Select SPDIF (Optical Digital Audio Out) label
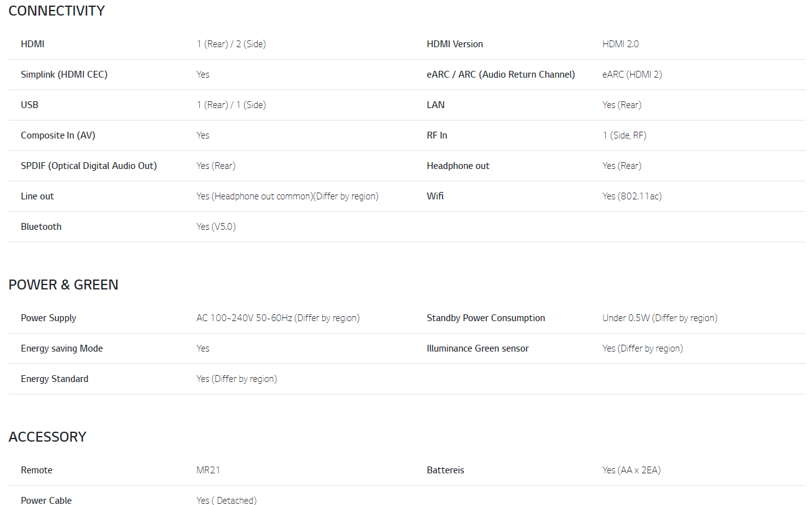 tap(89, 166)
